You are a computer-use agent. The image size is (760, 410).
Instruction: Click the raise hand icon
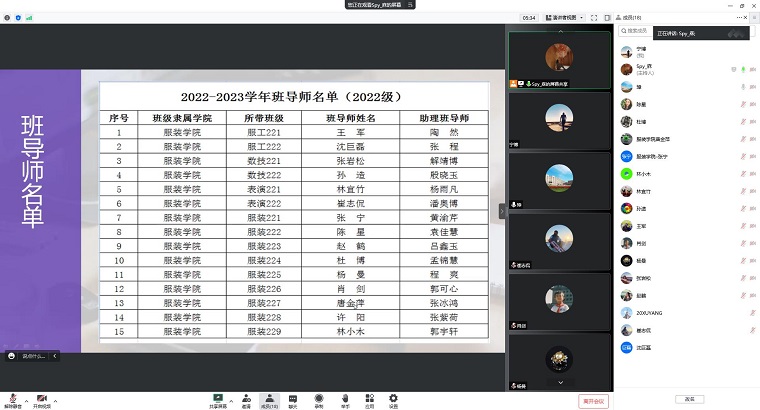tap(345, 400)
